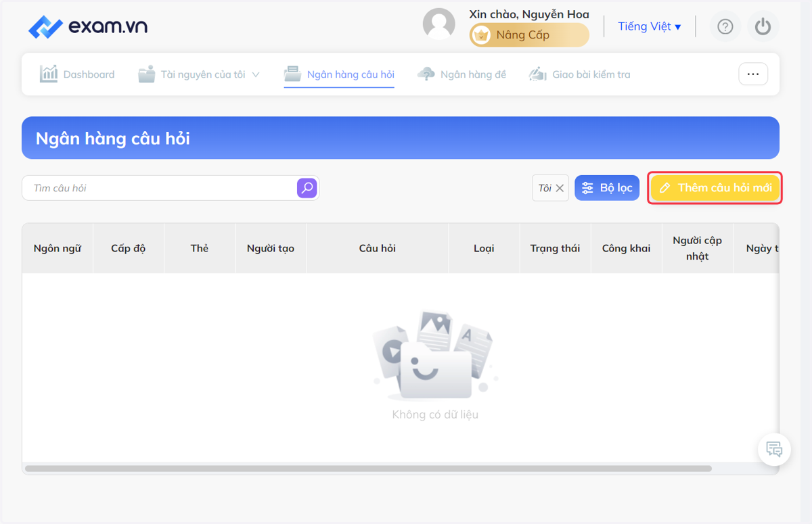This screenshot has height=524, width=812.
Task: Click the Giao bài kiểm tra icon
Action: coord(538,74)
